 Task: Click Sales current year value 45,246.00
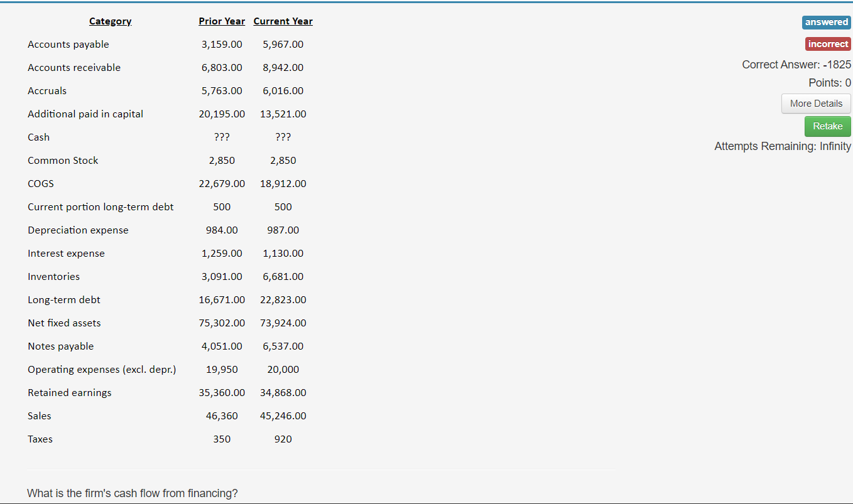(x=283, y=416)
